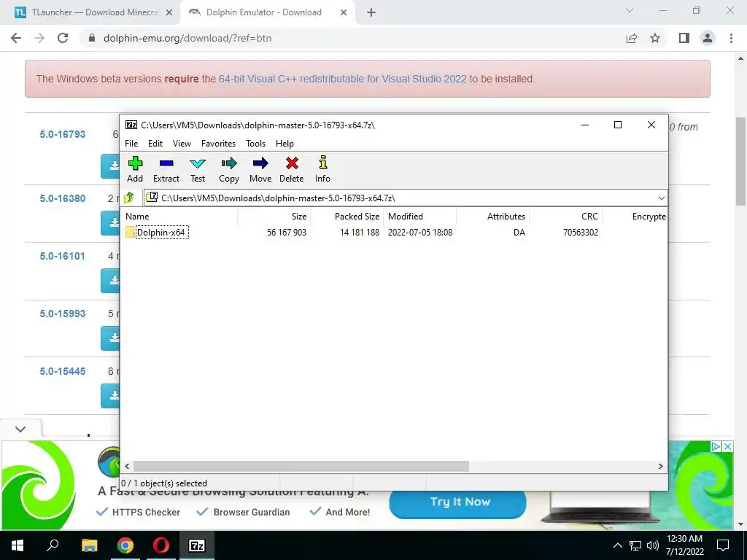
Task: Open the View menu
Action: point(182,144)
